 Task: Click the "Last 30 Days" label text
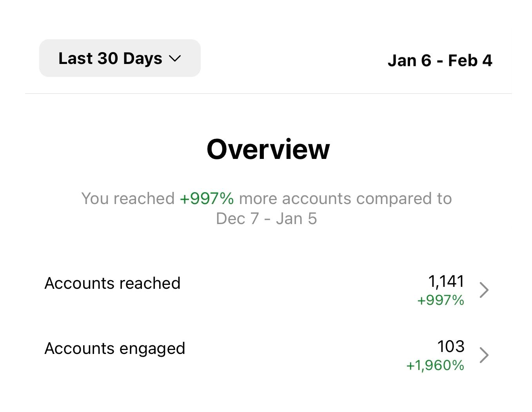110,58
